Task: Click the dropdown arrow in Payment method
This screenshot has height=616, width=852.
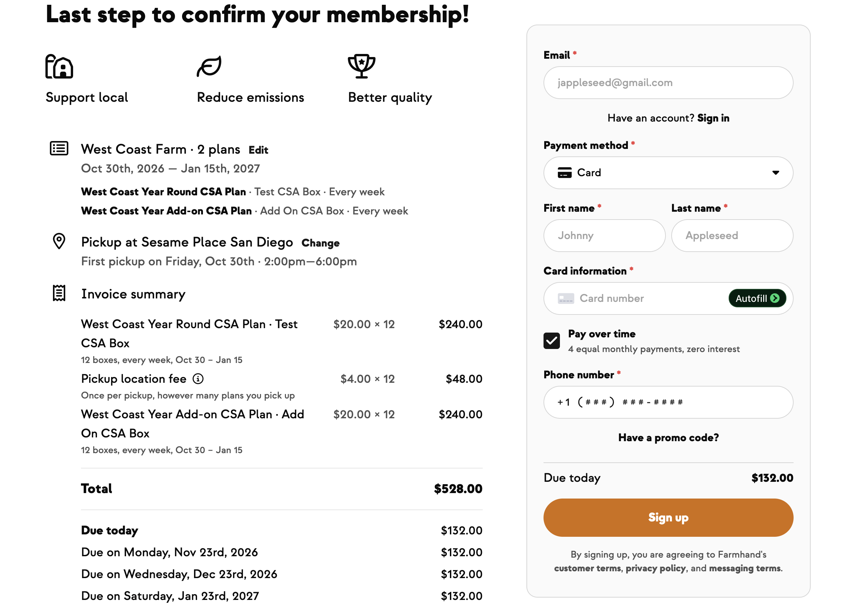Action: point(776,173)
